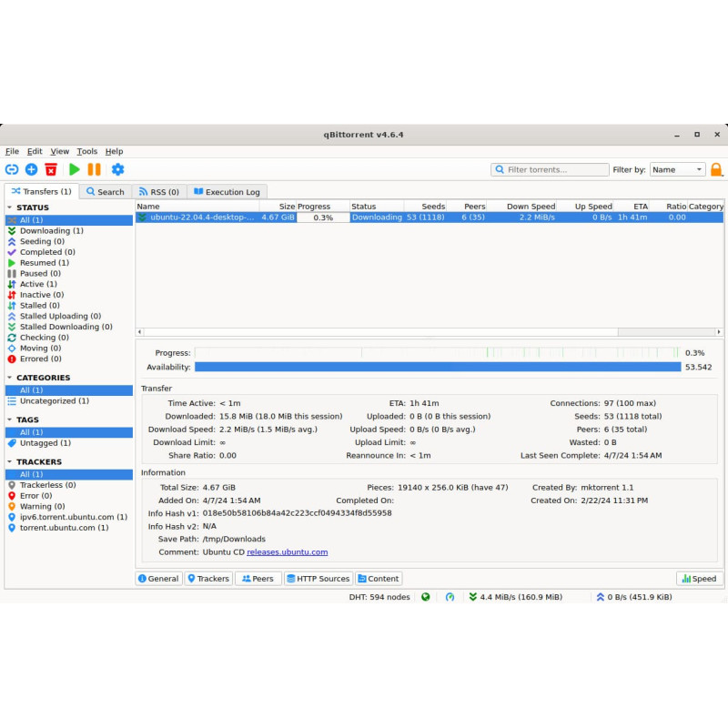Collapse the TRACKERS sidebar section
This screenshot has height=728, width=728.
pyautogui.click(x=10, y=461)
